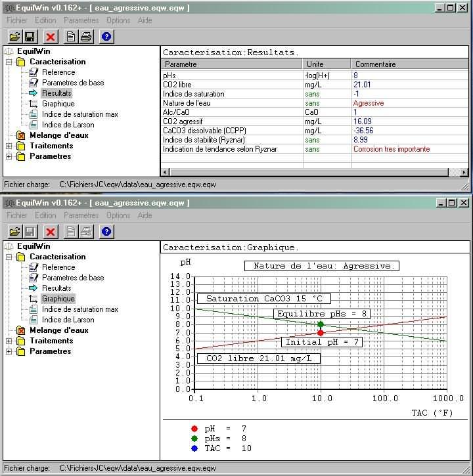Click green pHs legend dot below graph
This screenshot has height=476, width=473.
[194, 439]
